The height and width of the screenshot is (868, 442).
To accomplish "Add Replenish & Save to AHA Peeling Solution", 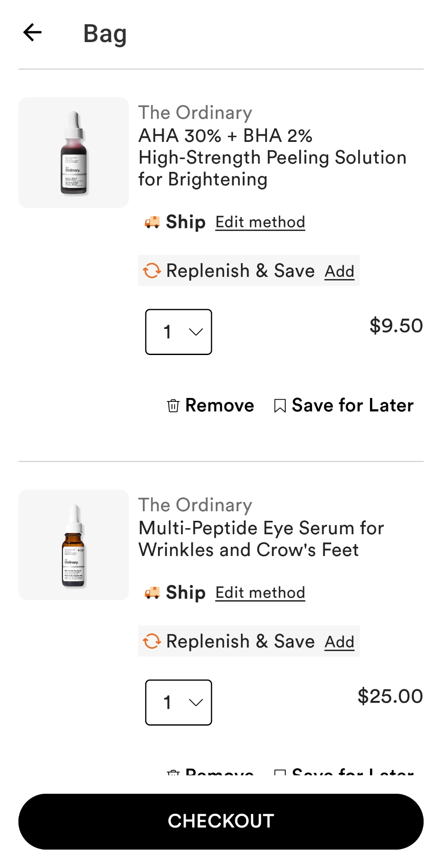I will tap(340, 272).
